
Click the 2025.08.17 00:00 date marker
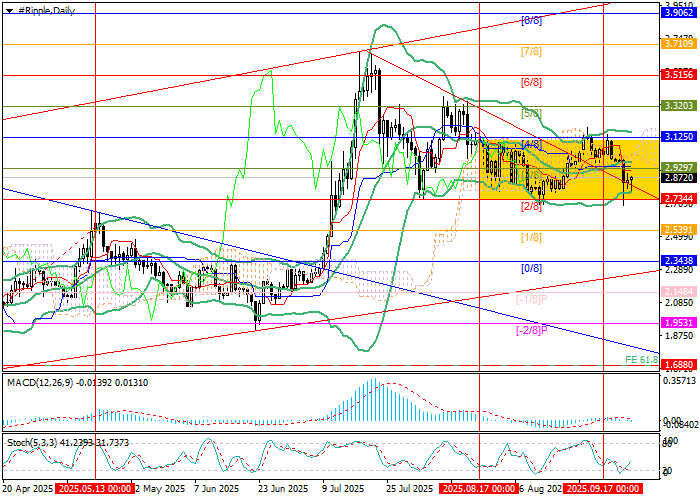477,488
